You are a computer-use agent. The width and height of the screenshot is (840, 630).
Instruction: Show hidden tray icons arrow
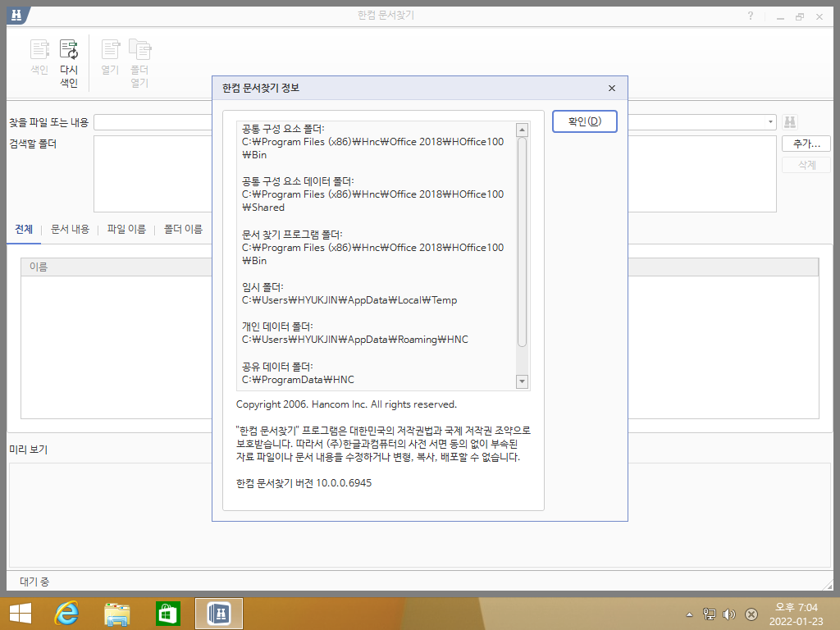pyautogui.click(x=689, y=614)
